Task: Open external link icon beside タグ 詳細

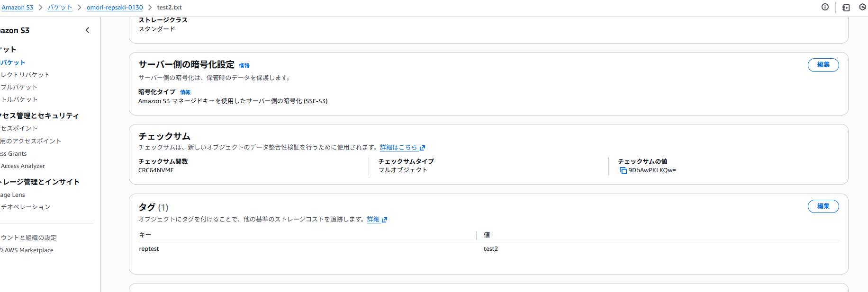Action: pyautogui.click(x=384, y=220)
